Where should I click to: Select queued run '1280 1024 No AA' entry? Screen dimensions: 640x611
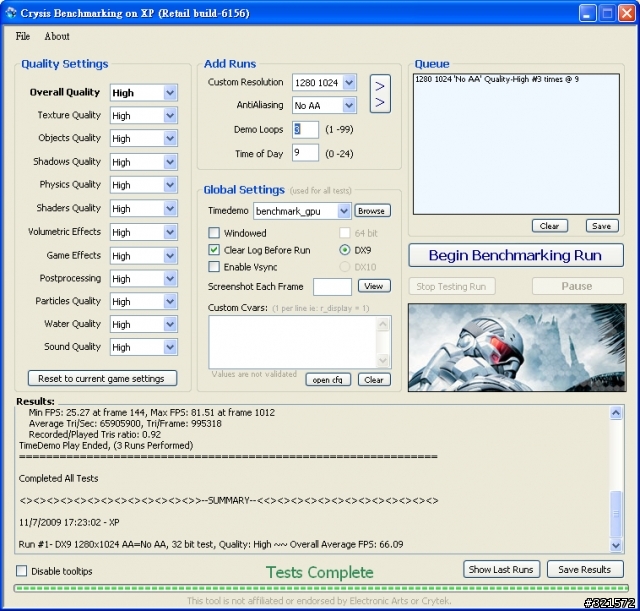(x=497, y=79)
